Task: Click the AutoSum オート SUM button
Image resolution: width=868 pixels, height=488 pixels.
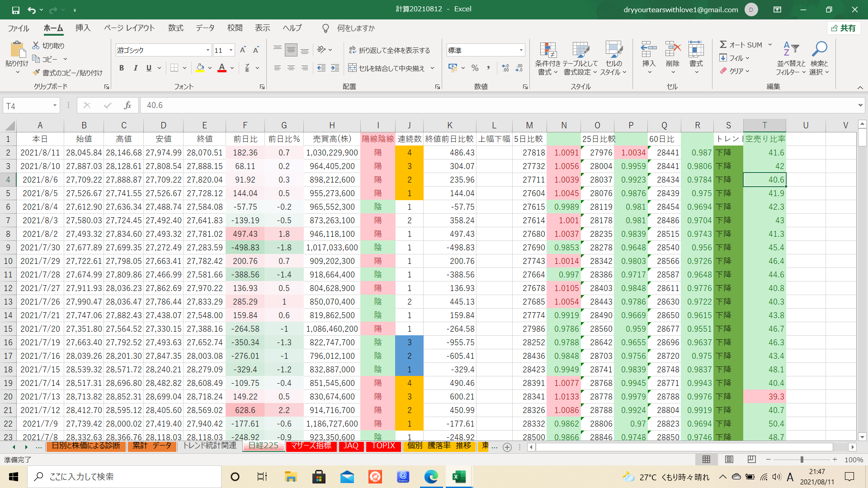Action: (741, 45)
